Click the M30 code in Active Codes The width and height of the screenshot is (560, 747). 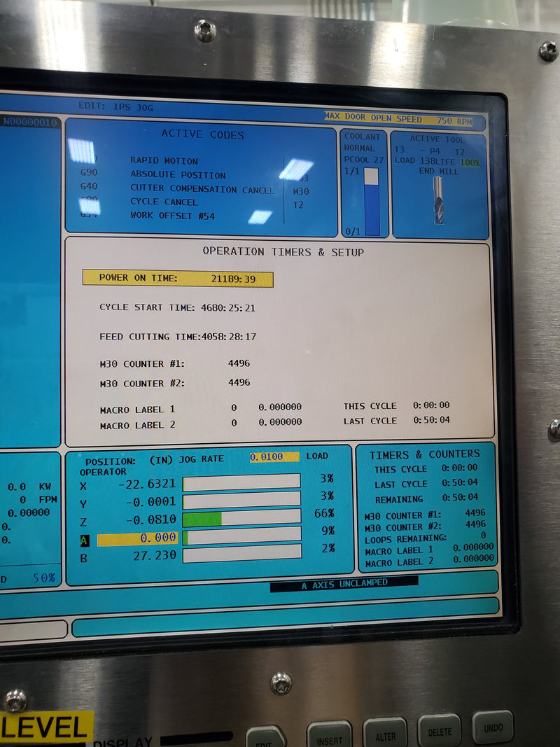(x=301, y=192)
